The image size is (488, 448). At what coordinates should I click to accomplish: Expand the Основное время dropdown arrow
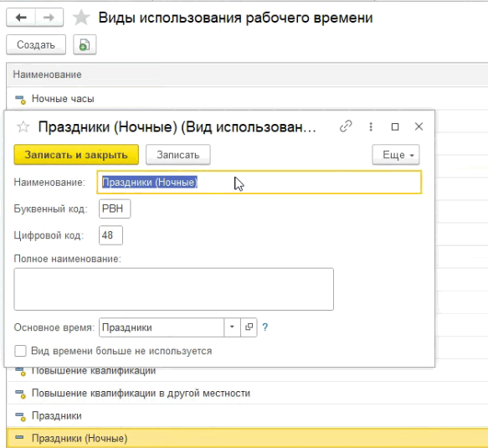(232, 327)
